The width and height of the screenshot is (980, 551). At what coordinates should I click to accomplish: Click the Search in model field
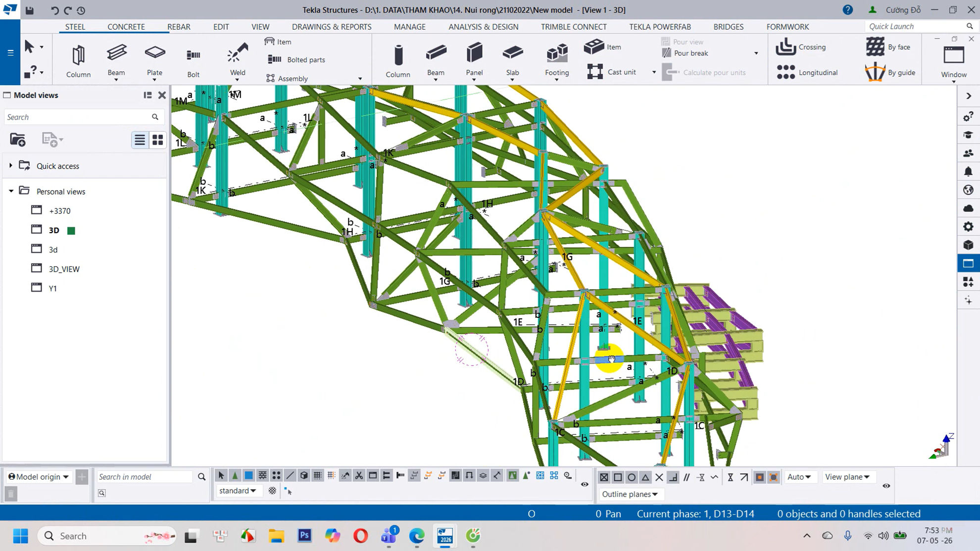coord(144,477)
